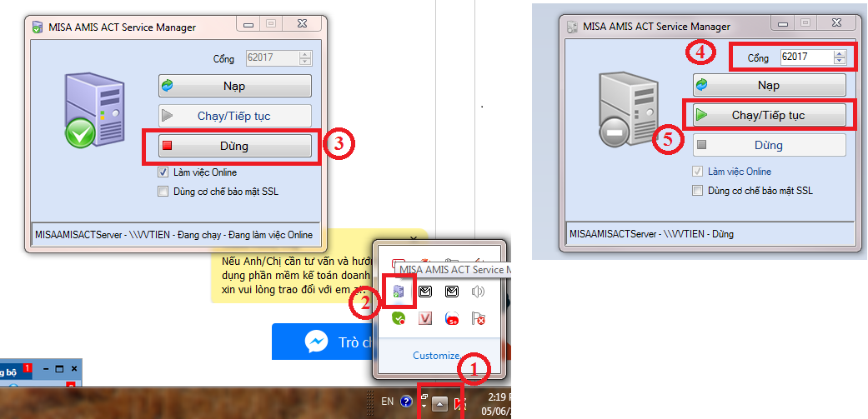Click the red V tray icon
This screenshot has width=868, height=419.
[424, 318]
